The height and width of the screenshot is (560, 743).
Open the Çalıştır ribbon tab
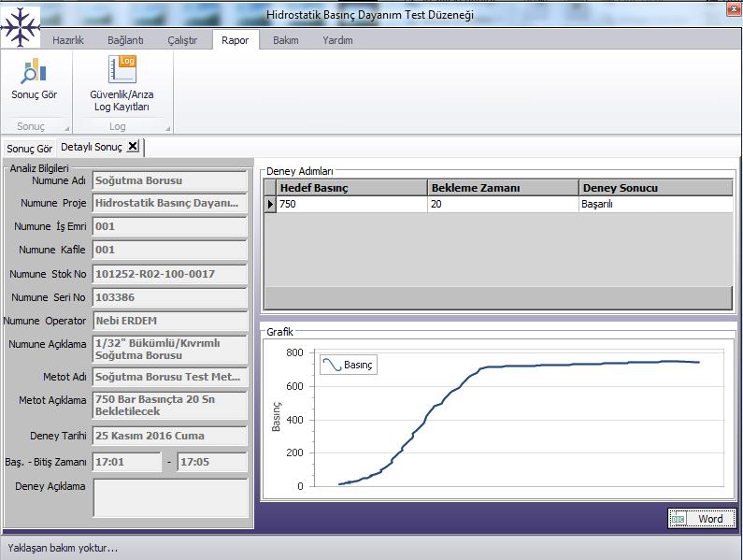(x=182, y=40)
